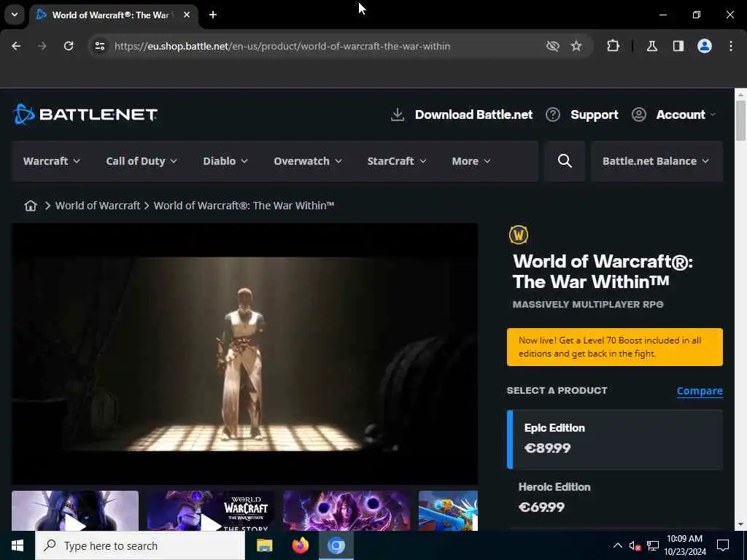Select the Heroic Edition €69.99 option
Viewport: 747px width, 560px height.
(614, 497)
